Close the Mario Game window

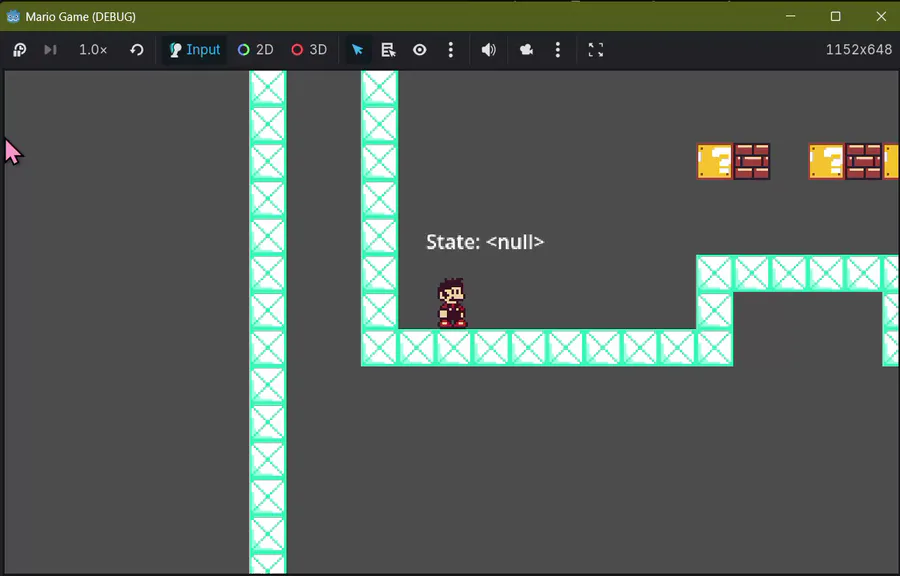pyautogui.click(x=881, y=16)
